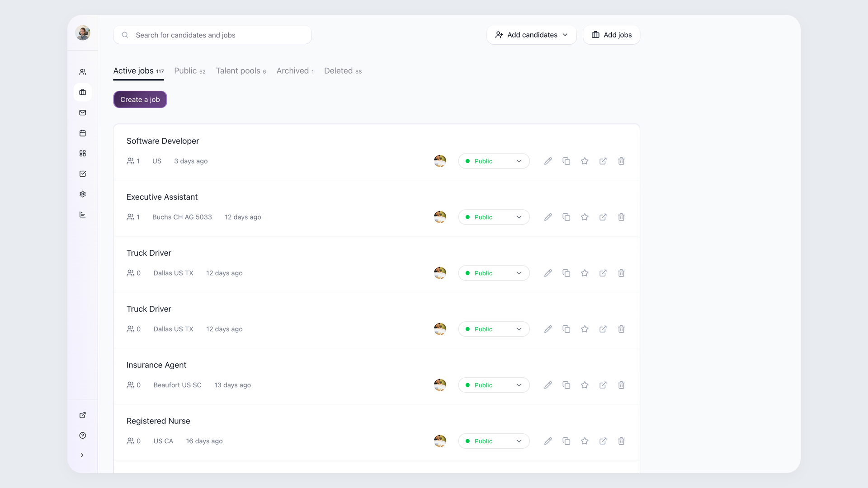Open the Settings gear sidebar icon
868x488 pixels.
82,194
